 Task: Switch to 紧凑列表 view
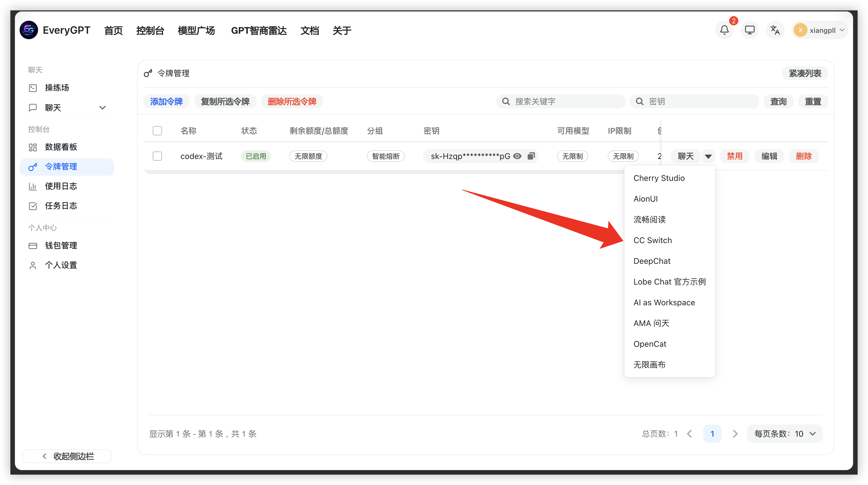(805, 73)
